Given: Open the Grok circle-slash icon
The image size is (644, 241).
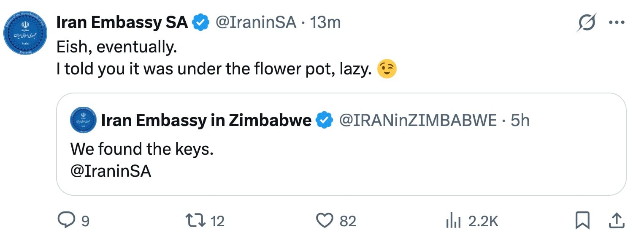Looking at the screenshot, I should click(x=587, y=22).
